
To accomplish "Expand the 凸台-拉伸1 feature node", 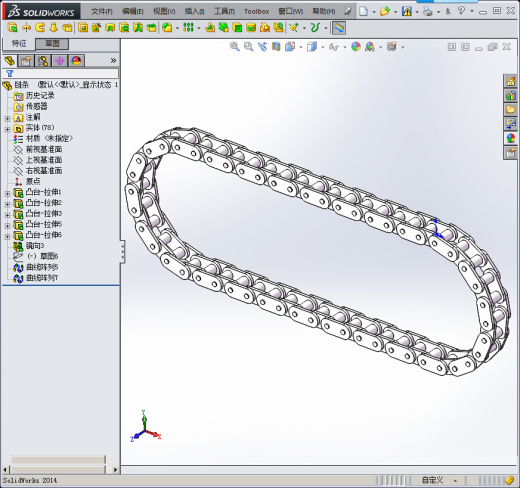I will [7, 193].
